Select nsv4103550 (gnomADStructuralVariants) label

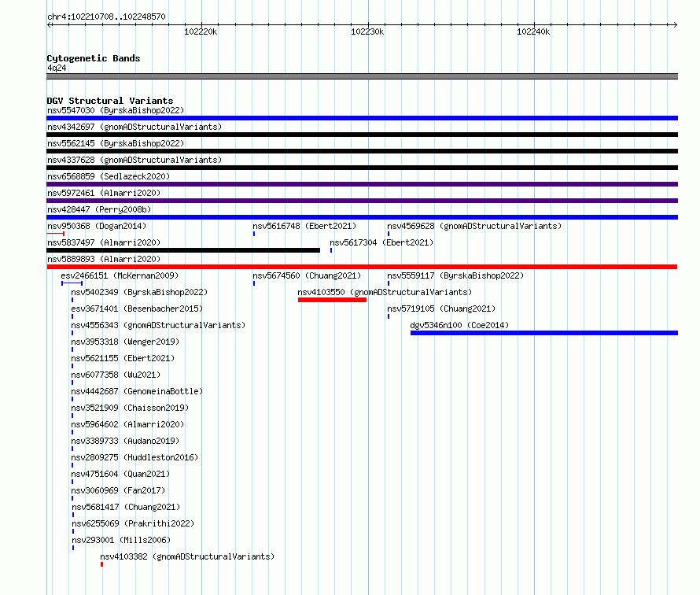coord(385,292)
